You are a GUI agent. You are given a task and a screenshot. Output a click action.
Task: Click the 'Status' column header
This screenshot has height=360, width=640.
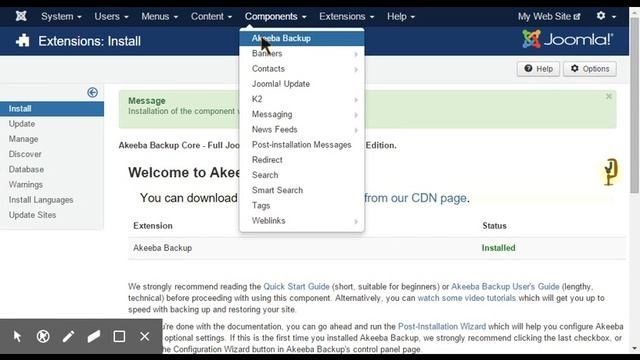pos(494,226)
